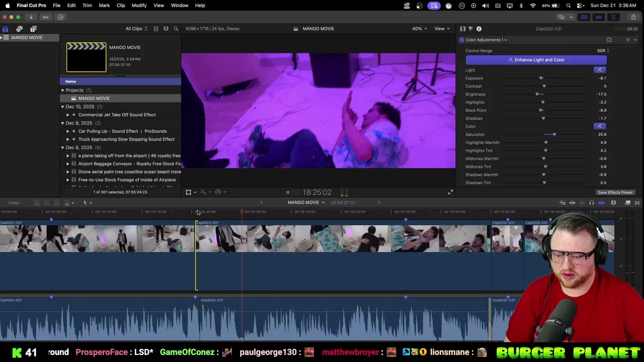Viewport: 644px width, 362px height.
Task: Toggle video skimming in timeline
Action: (572, 203)
